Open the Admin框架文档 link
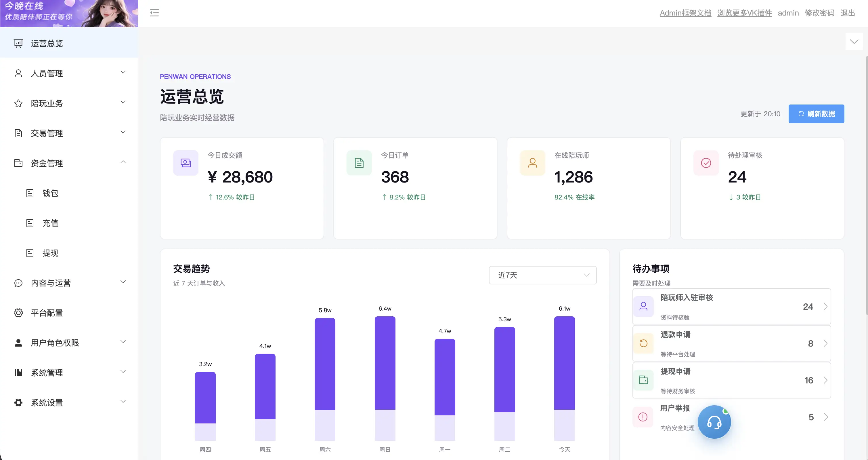 (x=685, y=13)
